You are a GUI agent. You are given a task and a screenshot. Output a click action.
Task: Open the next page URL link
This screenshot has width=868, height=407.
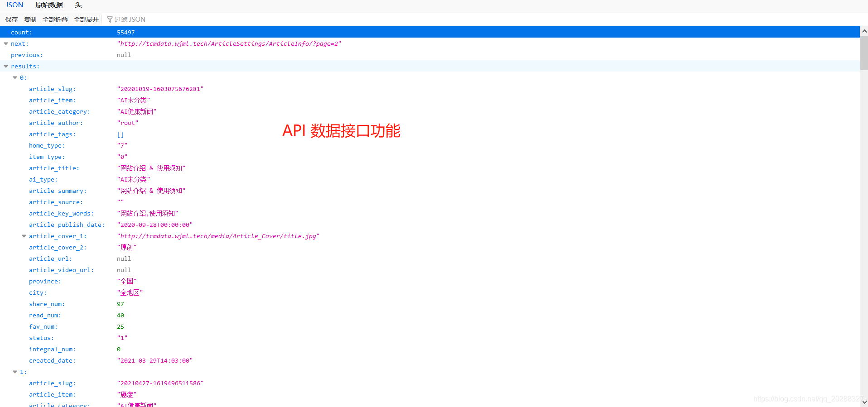tap(229, 44)
